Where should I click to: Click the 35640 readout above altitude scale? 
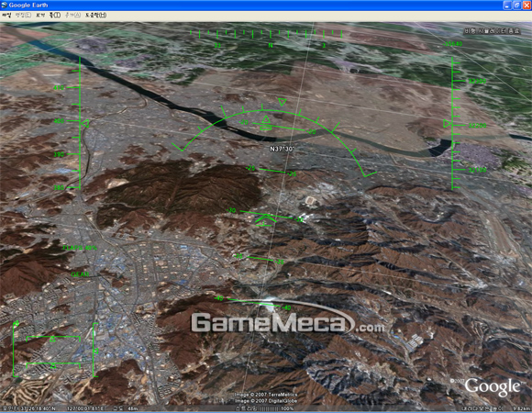[x=453, y=44]
